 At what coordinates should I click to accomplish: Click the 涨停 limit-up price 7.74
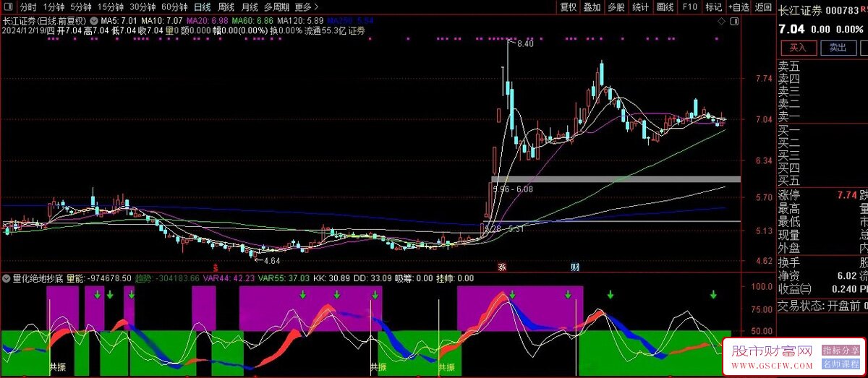(x=846, y=195)
